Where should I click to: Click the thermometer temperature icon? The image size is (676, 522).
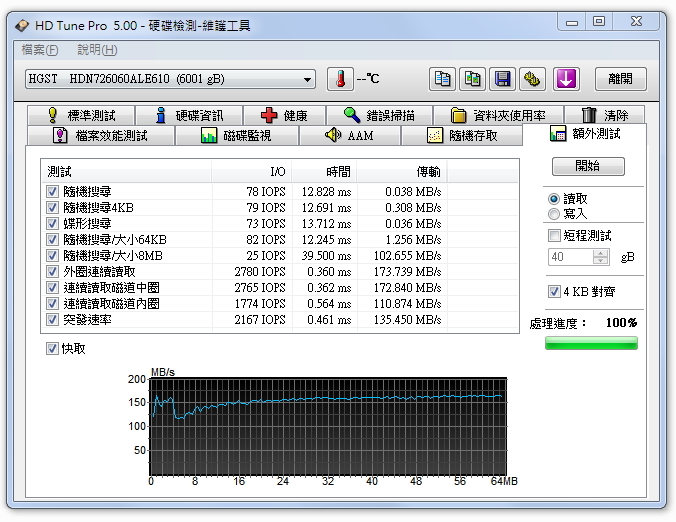340,79
